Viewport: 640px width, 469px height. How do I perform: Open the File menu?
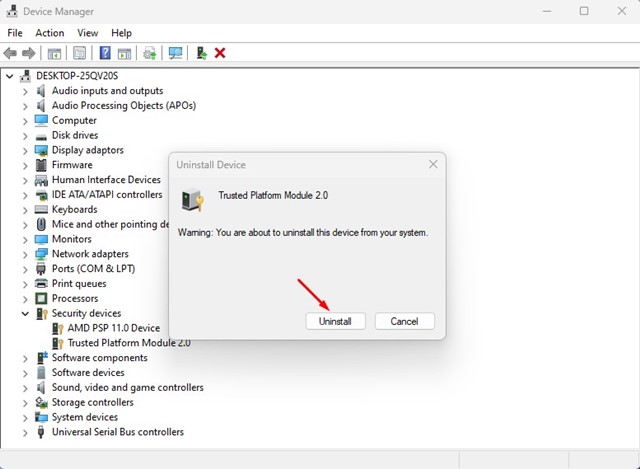click(15, 33)
